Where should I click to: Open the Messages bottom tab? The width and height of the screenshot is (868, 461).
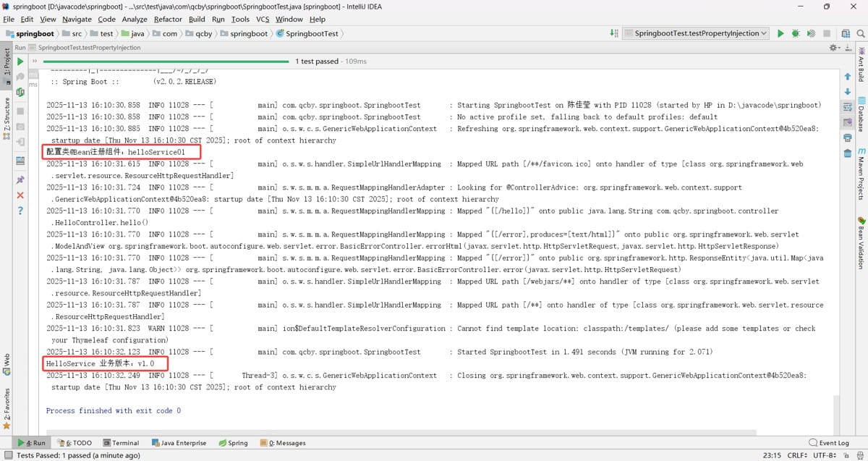283,443
